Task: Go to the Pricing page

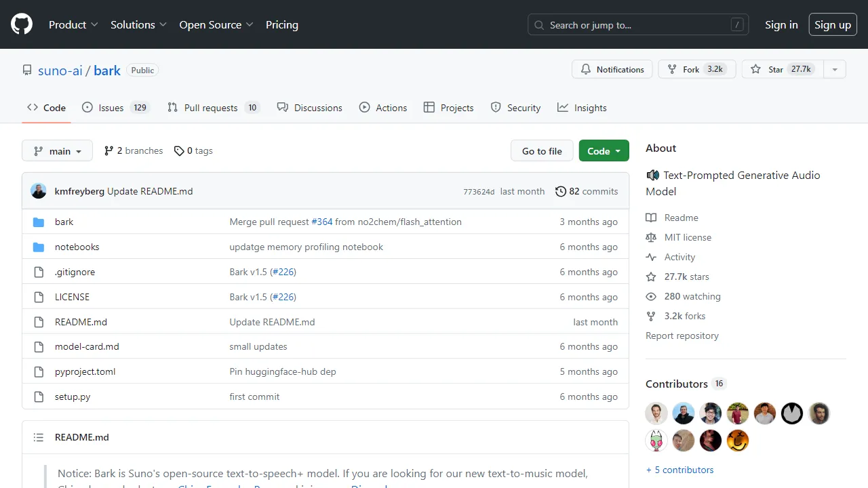Action: click(282, 24)
